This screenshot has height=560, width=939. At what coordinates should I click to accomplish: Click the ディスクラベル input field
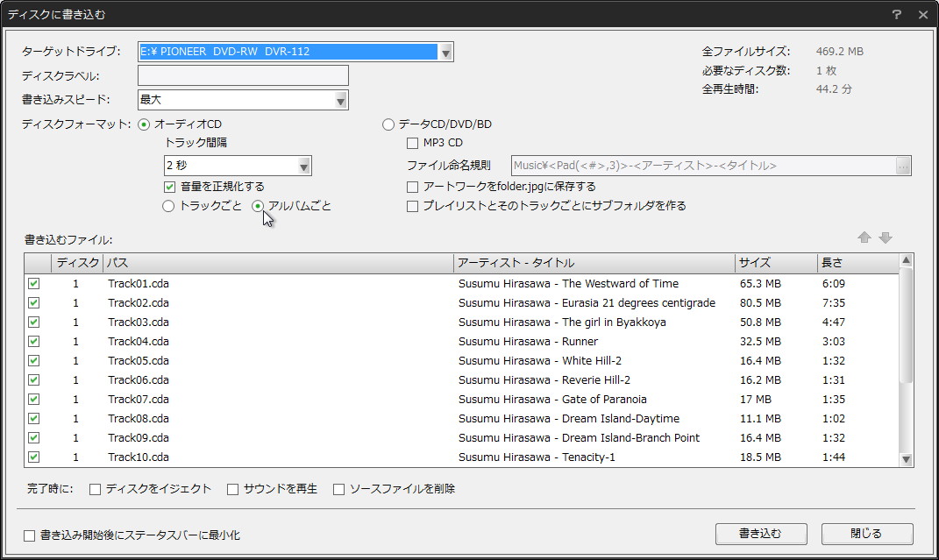pos(243,75)
